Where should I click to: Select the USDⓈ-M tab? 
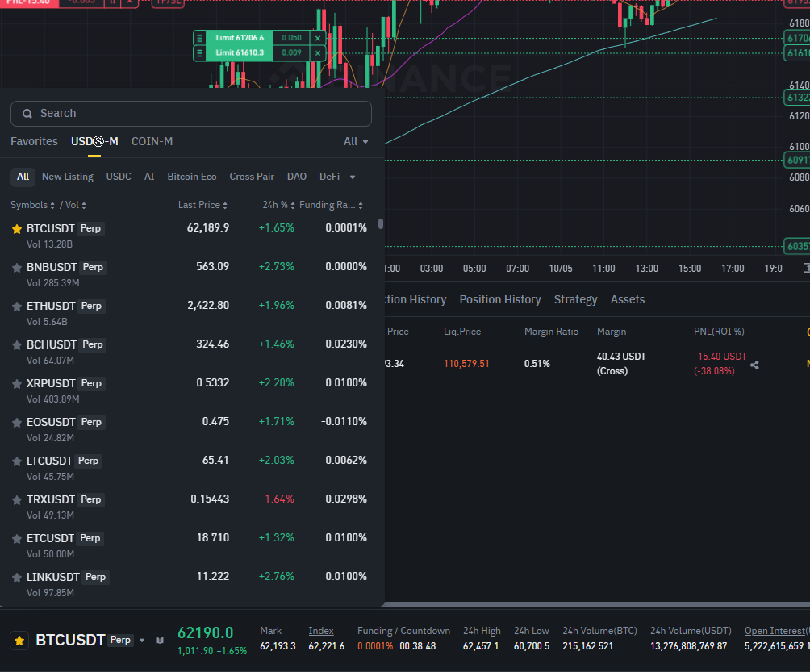(94, 141)
